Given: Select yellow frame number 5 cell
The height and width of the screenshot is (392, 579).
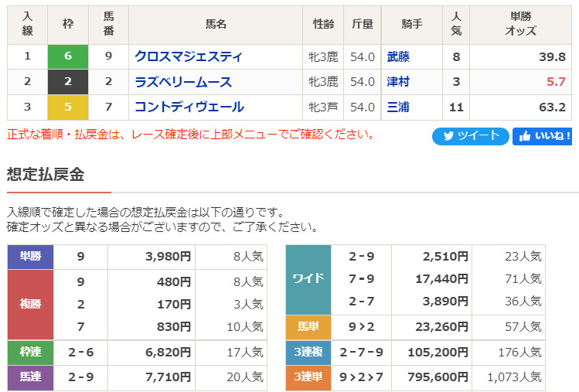Looking at the screenshot, I should 68,107.
